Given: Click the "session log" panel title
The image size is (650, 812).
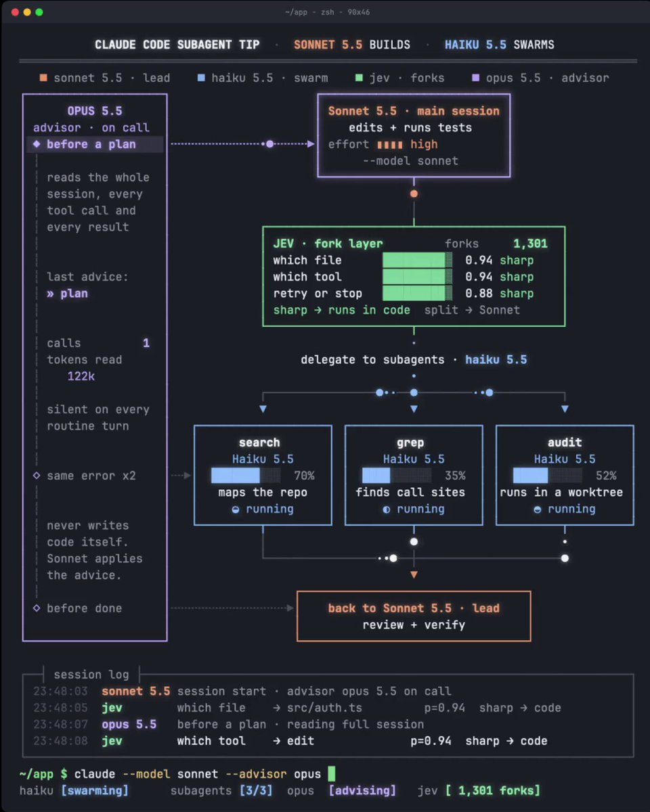Looking at the screenshot, I should 91,675.
